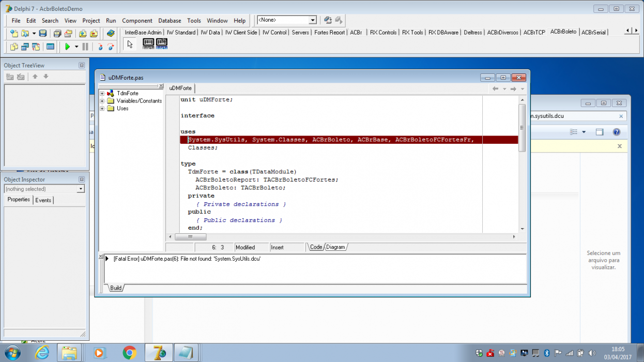The image size is (644, 362).
Task: Open the Search menu
Action: pyautogui.click(x=50, y=21)
